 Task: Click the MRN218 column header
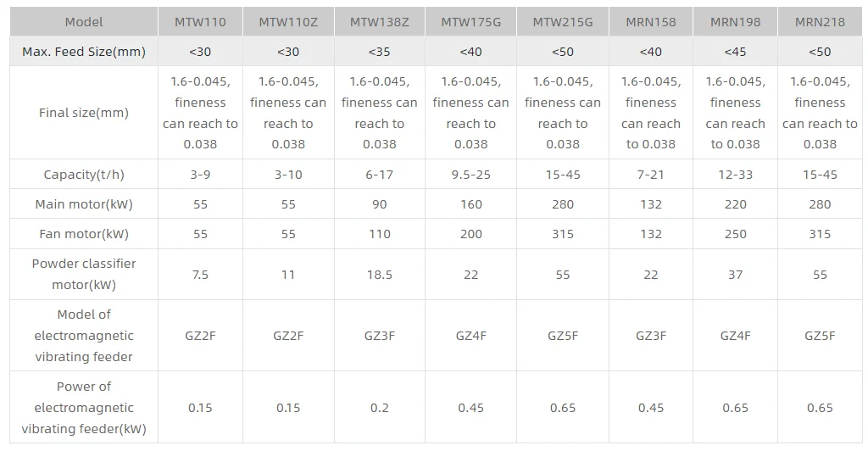[820, 22]
